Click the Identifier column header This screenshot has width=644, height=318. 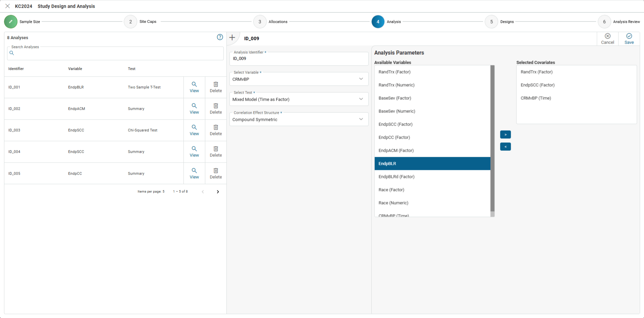point(16,69)
